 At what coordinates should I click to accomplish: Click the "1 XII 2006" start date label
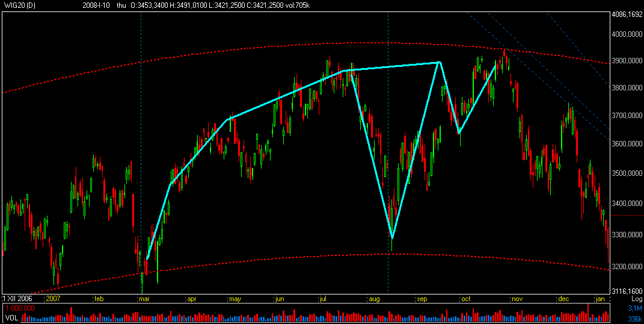[17, 299]
